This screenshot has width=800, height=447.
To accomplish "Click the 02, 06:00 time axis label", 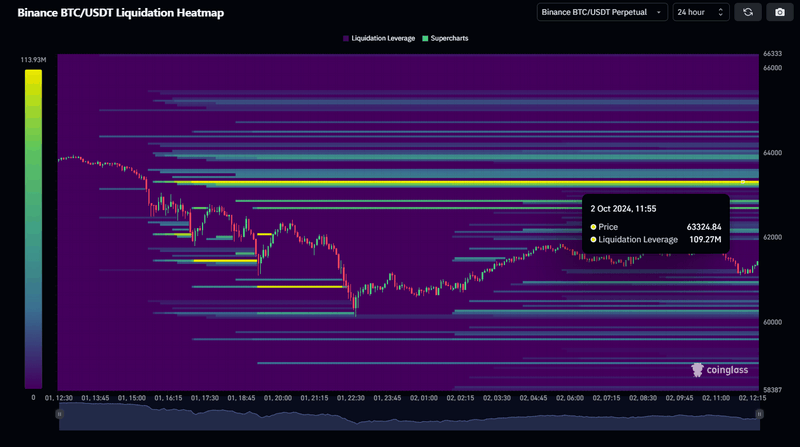I will coord(570,398).
